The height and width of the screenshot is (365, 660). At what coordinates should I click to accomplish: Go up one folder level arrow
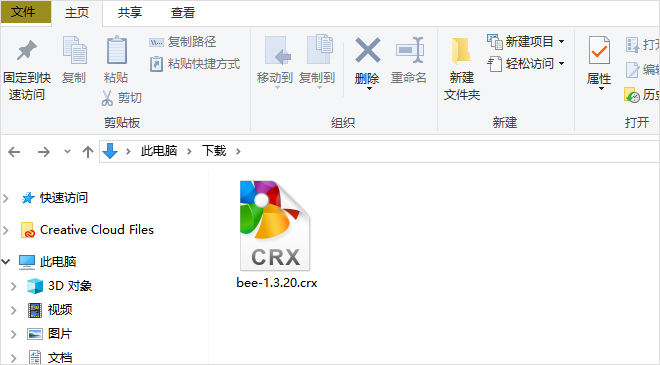click(x=88, y=152)
